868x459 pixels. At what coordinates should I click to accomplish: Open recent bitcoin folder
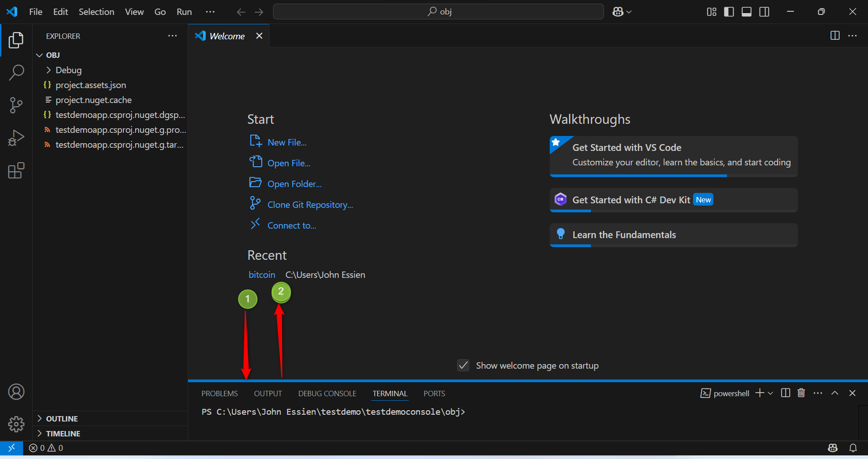[x=262, y=275]
